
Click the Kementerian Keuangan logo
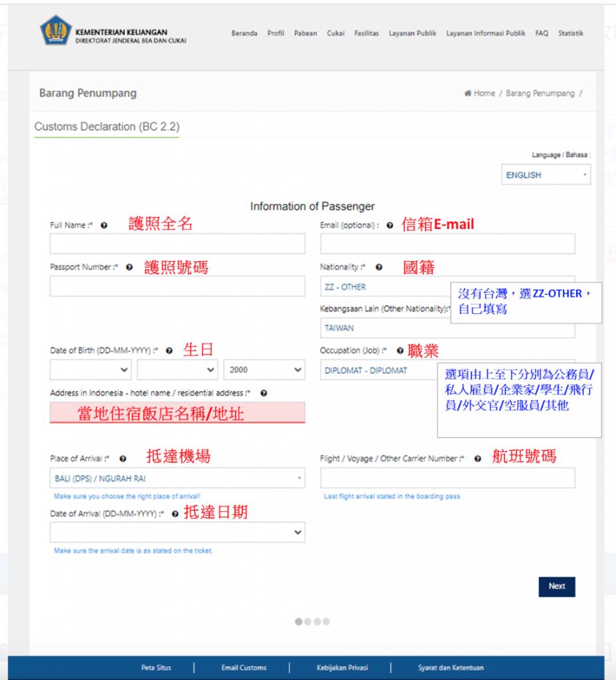coord(56,31)
